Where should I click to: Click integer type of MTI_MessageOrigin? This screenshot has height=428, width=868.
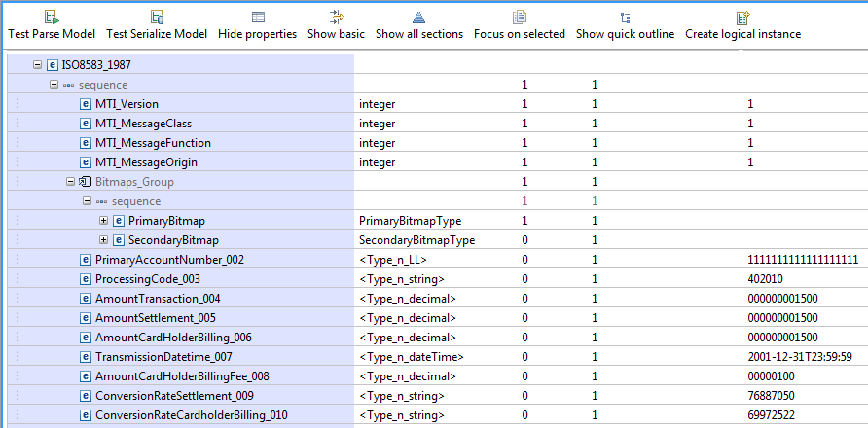[377, 162]
